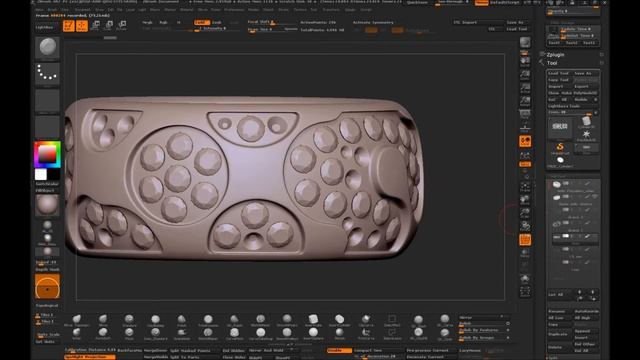
Task: Render with the BPR icon on the right shelf
Action: pyautogui.click(x=525, y=42)
